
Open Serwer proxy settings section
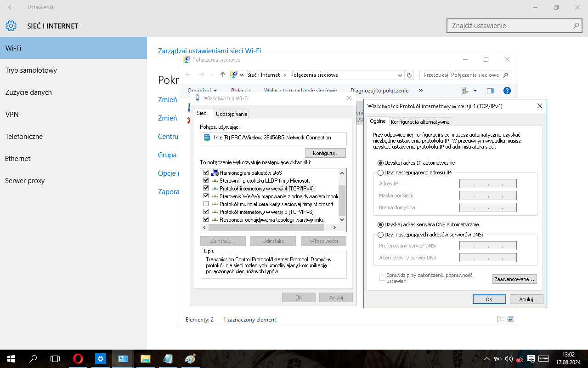pyautogui.click(x=73, y=181)
